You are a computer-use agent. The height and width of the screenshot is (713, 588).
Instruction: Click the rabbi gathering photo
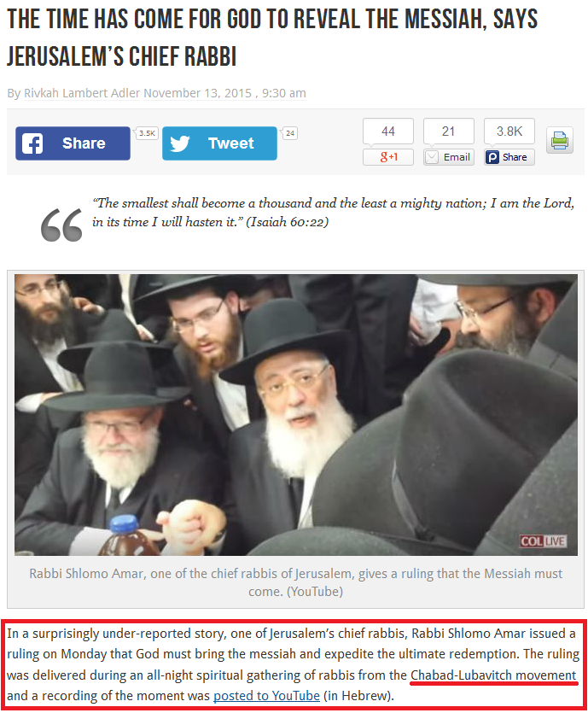pyautogui.click(x=296, y=415)
